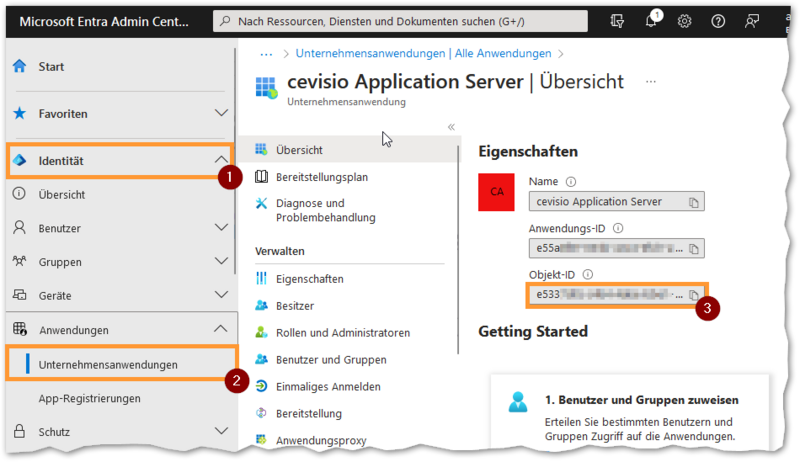This screenshot has width=800, height=462.
Task: Open the help question mark
Action: tap(718, 21)
